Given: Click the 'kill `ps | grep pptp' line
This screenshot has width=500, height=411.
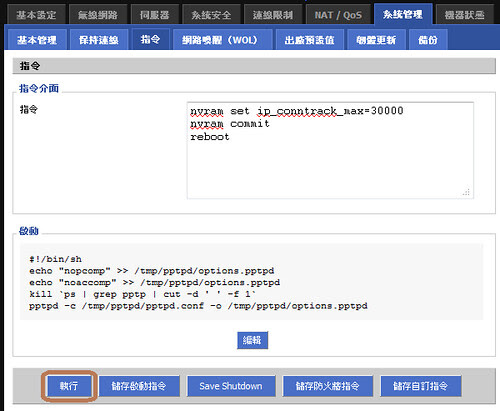Looking at the screenshot, I should [143, 294].
